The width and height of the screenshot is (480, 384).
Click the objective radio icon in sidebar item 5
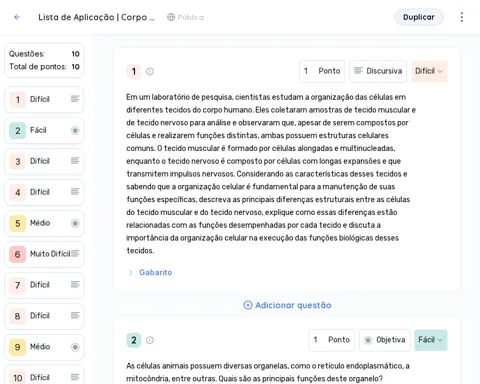pos(75,223)
